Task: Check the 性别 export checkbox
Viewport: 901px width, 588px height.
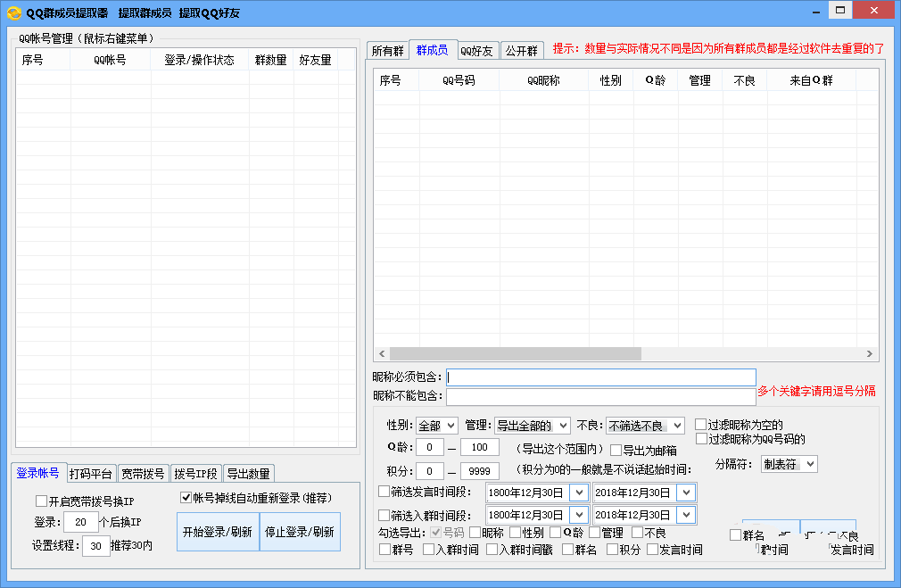Action: 515,533
